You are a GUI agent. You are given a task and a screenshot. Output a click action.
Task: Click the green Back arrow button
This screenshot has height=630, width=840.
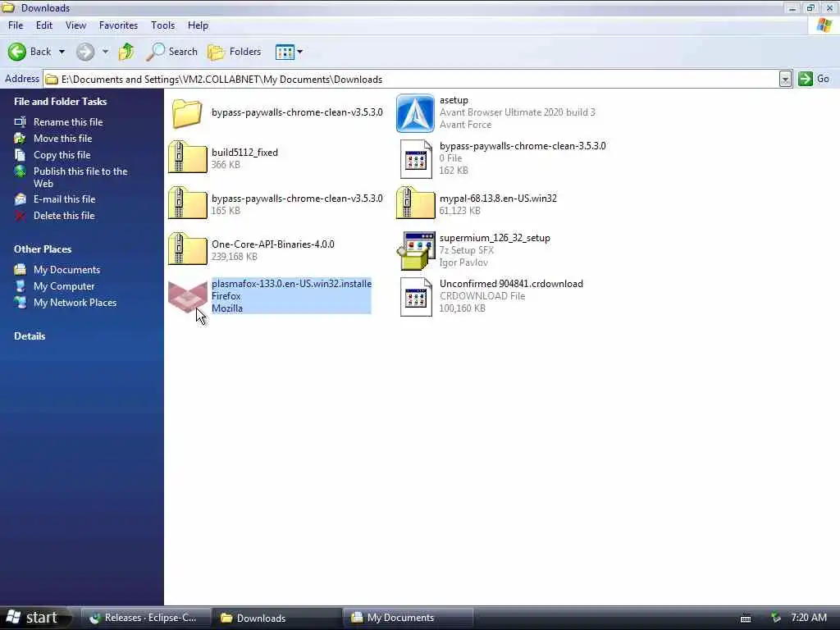tap(17, 52)
